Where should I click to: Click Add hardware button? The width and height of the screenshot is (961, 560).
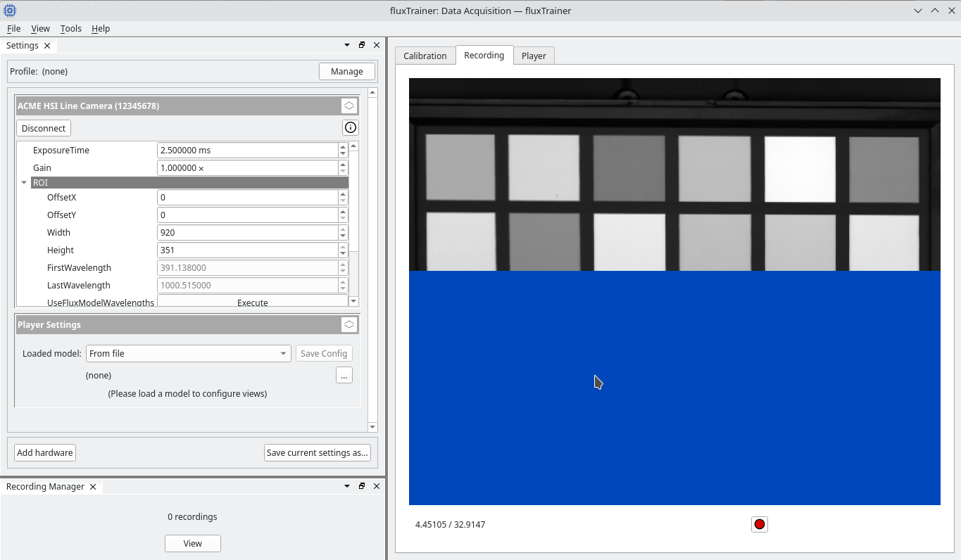[x=45, y=452]
